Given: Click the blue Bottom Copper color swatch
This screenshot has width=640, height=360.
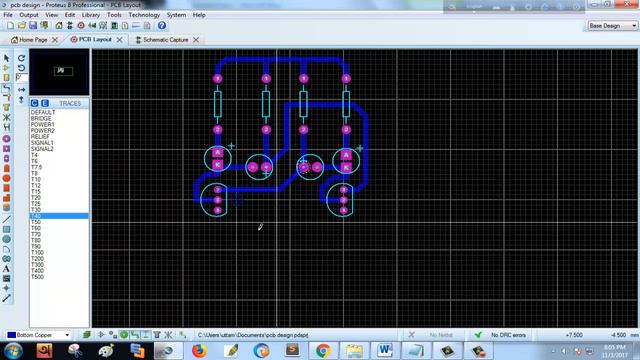Looking at the screenshot, I should click(11, 335).
